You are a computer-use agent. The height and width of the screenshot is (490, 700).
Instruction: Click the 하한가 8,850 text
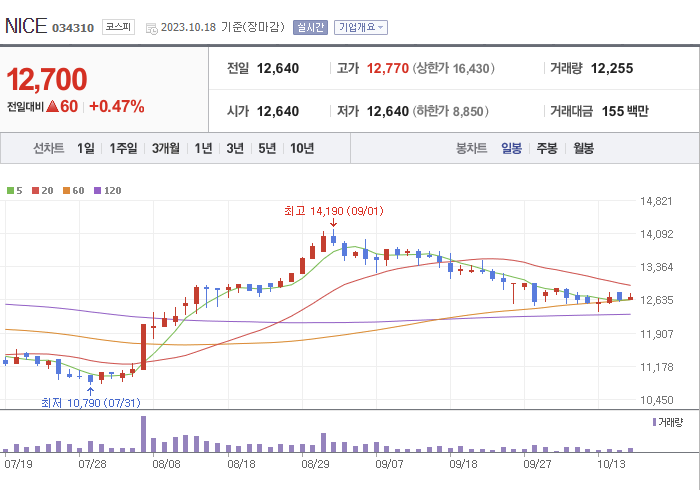[x=450, y=111]
